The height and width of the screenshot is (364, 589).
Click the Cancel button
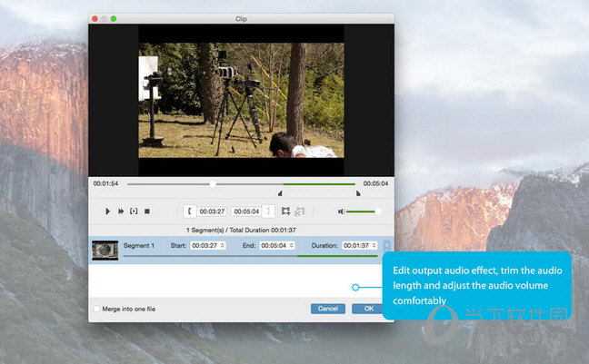328,309
